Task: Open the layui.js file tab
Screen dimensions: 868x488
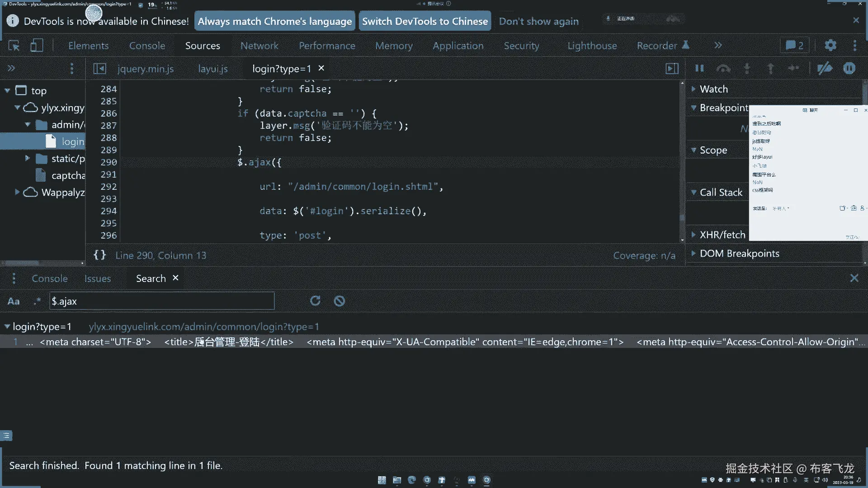Action: coord(212,69)
